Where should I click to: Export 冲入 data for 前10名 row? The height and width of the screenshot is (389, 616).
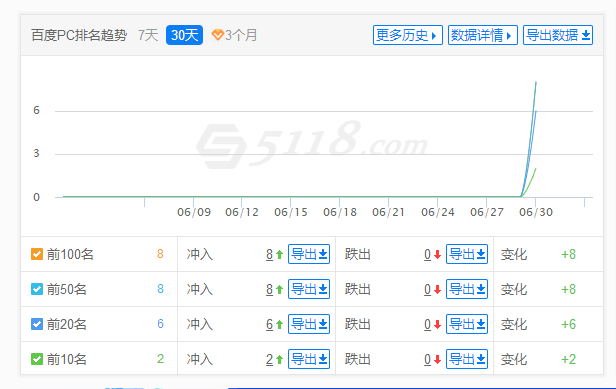[309, 359]
